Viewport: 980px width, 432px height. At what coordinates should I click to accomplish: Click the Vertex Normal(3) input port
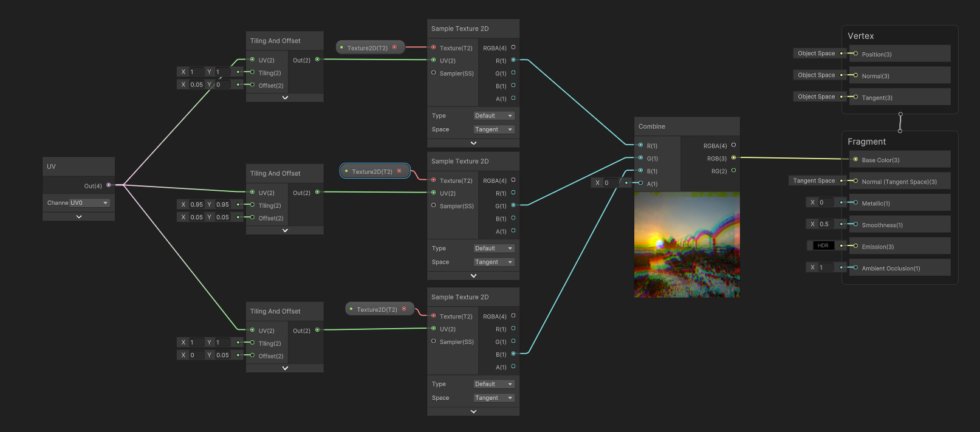tap(855, 75)
